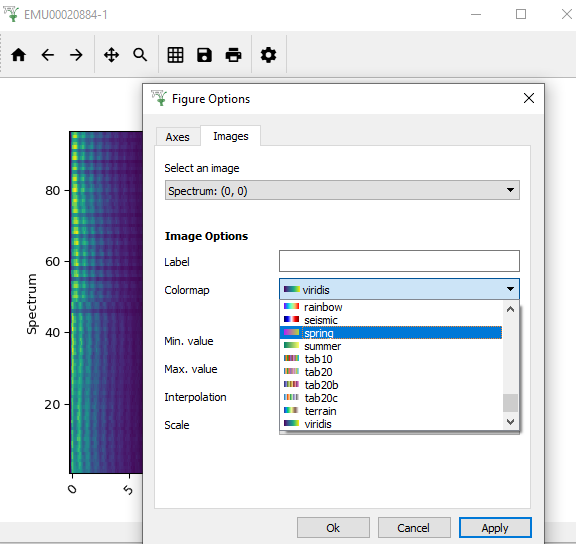Go back to previous view arrow
The width and height of the screenshot is (576, 544).
(48, 55)
